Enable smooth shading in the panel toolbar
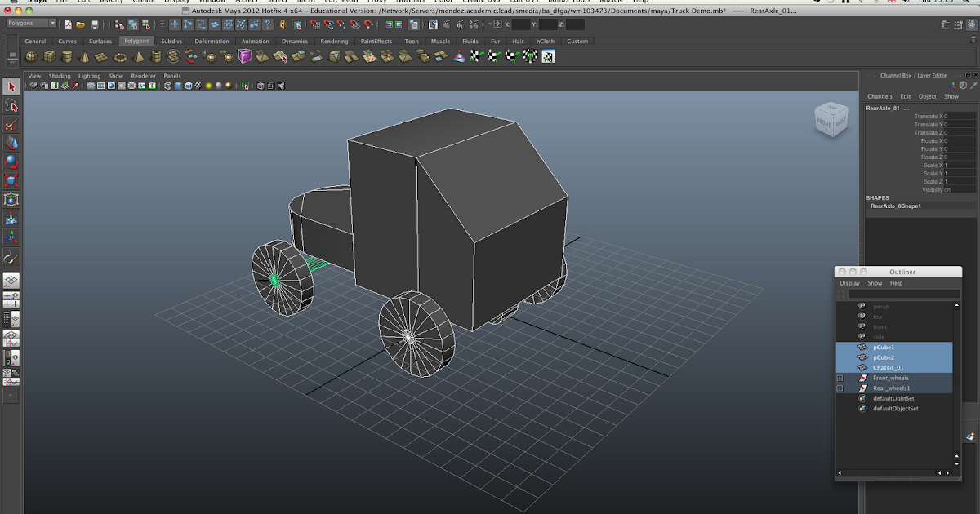Viewport: 980px width, 514px height. 177,86
